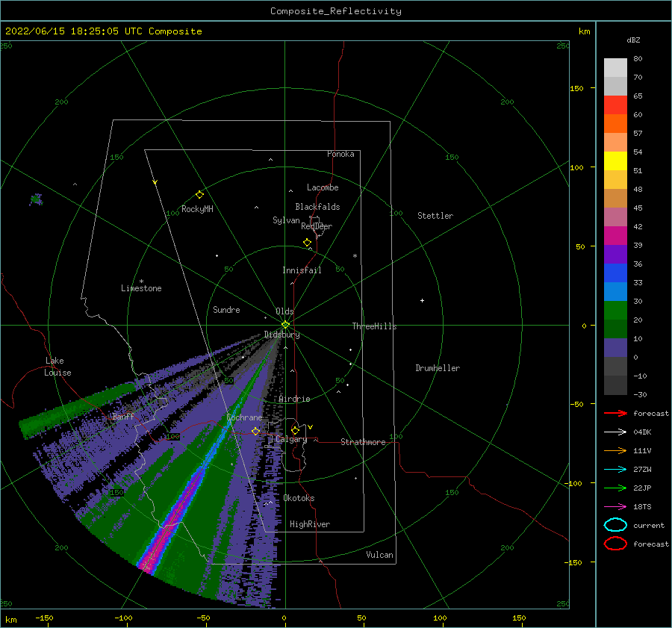Click the Sundre label
The image size is (672, 628).
pyautogui.click(x=226, y=309)
